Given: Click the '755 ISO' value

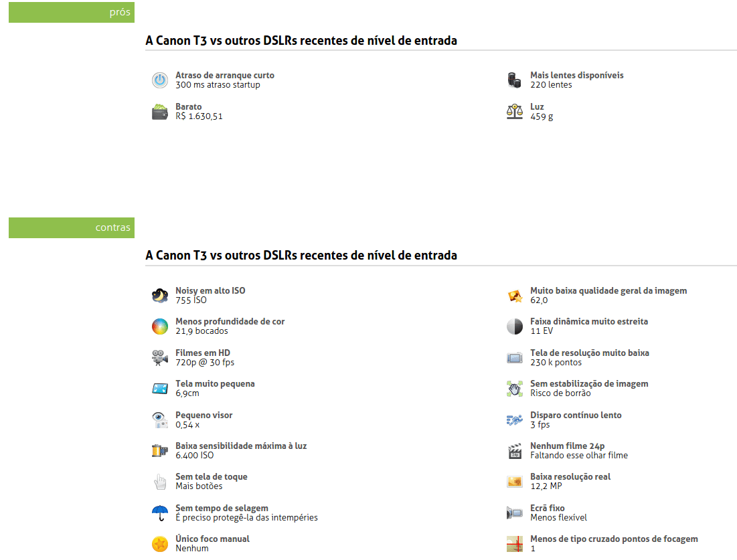Looking at the screenshot, I should pyautogui.click(x=191, y=300).
